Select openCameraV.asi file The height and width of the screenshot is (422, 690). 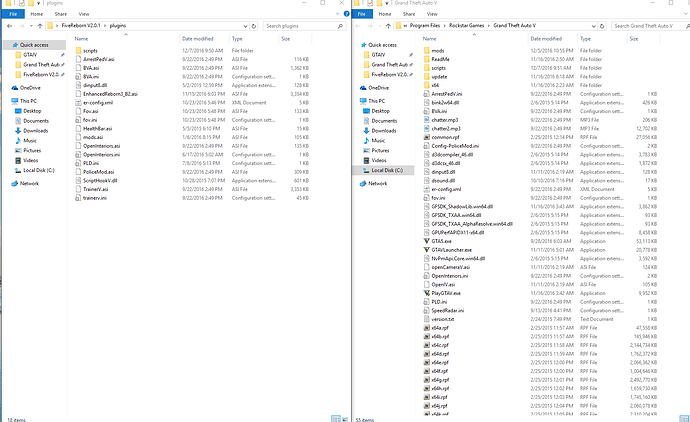pos(450,267)
